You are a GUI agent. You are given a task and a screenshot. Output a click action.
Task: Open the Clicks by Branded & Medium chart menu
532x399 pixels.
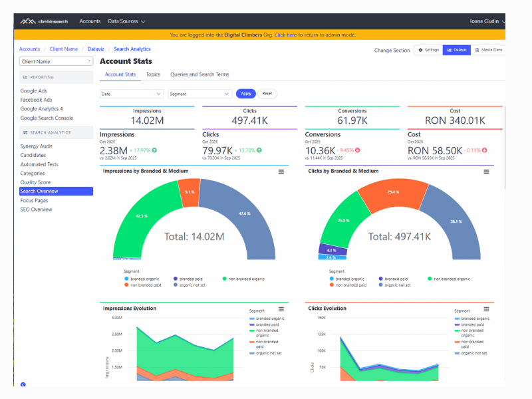486,172
